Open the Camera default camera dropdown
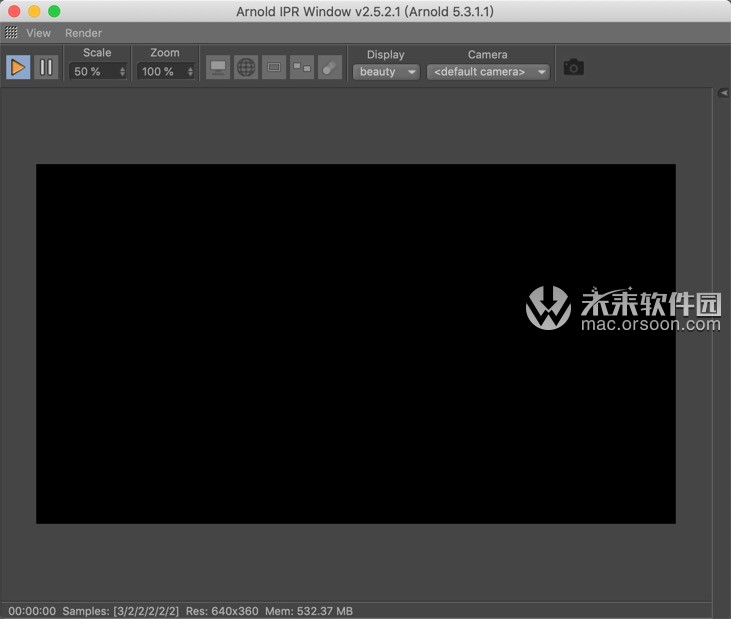 [488, 72]
